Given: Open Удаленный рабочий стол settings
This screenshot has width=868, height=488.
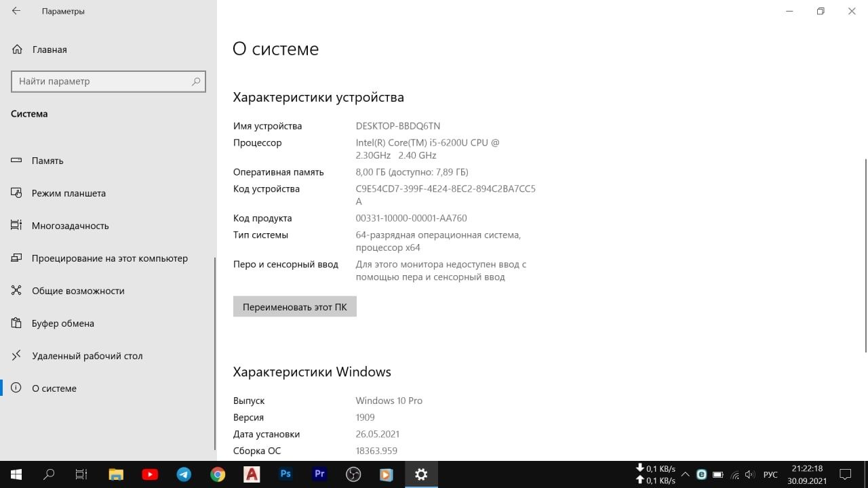Looking at the screenshot, I should tap(107, 356).
